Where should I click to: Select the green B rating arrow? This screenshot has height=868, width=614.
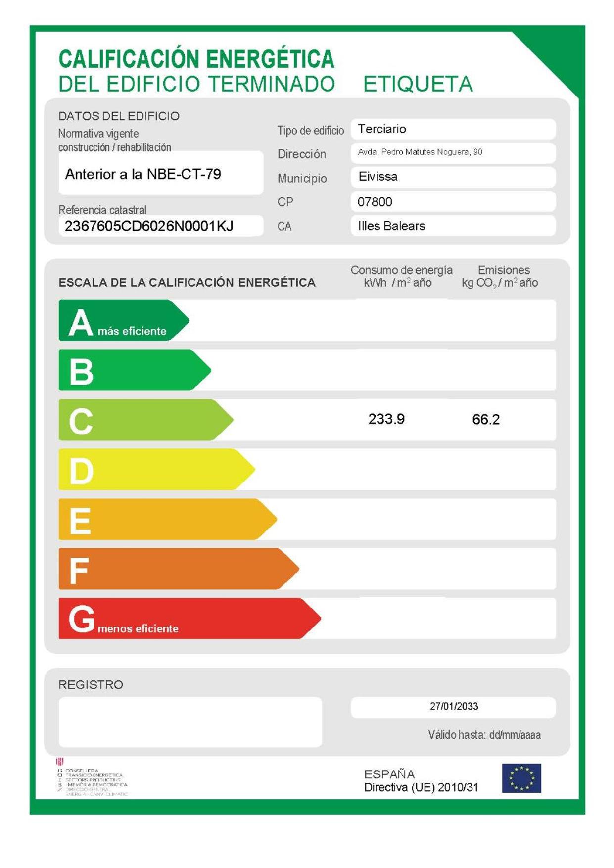[x=134, y=370]
